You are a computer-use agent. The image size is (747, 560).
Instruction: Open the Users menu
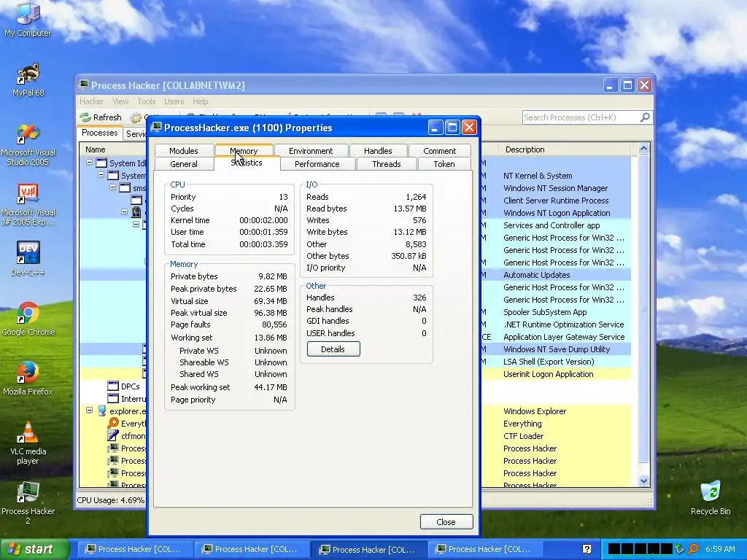click(x=174, y=101)
